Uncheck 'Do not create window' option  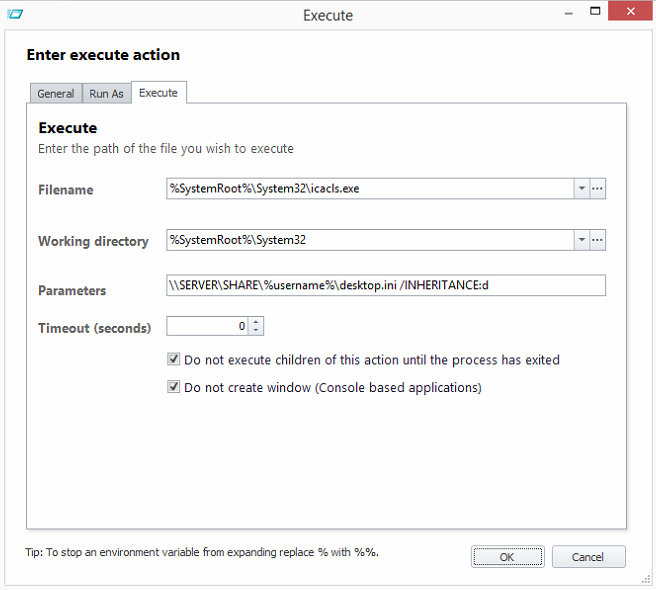click(174, 387)
